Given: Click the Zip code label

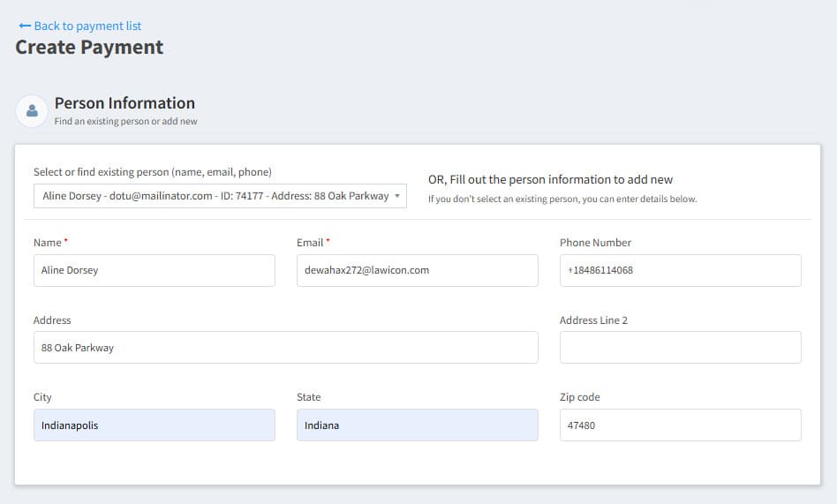Looking at the screenshot, I should [x=580, y=397].
